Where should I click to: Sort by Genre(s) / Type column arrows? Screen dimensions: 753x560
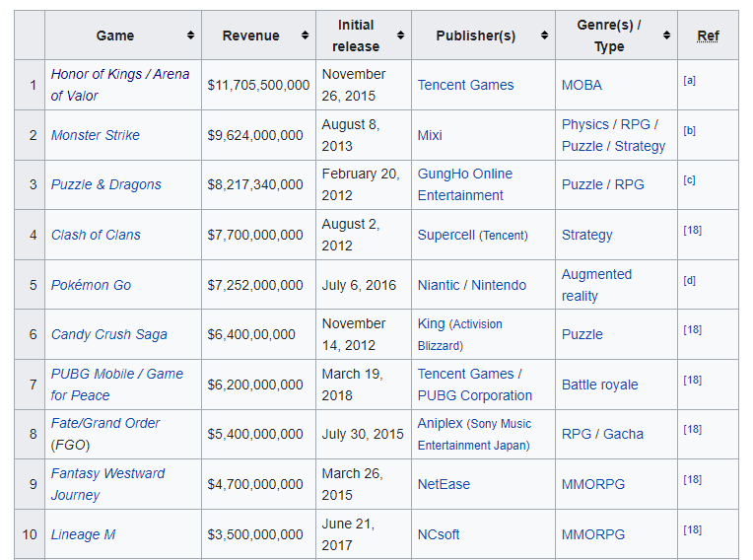(x=666, y=35)
